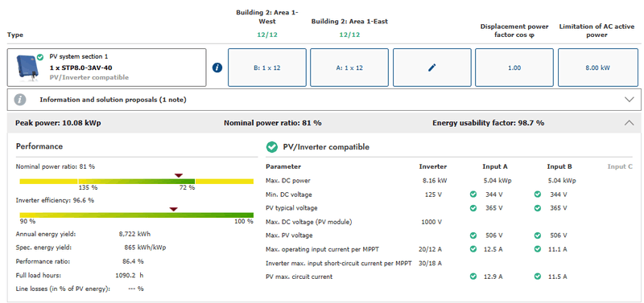This screenshot has width=644, height=303.
Task: Click the Input A column header
Action: pyautogui.click(x=494, y=167)
